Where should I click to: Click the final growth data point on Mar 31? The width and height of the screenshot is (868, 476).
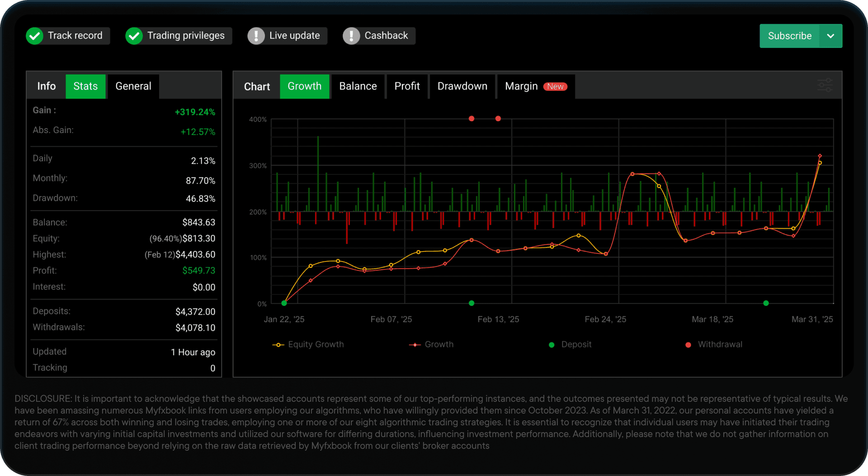coord(820,156)
